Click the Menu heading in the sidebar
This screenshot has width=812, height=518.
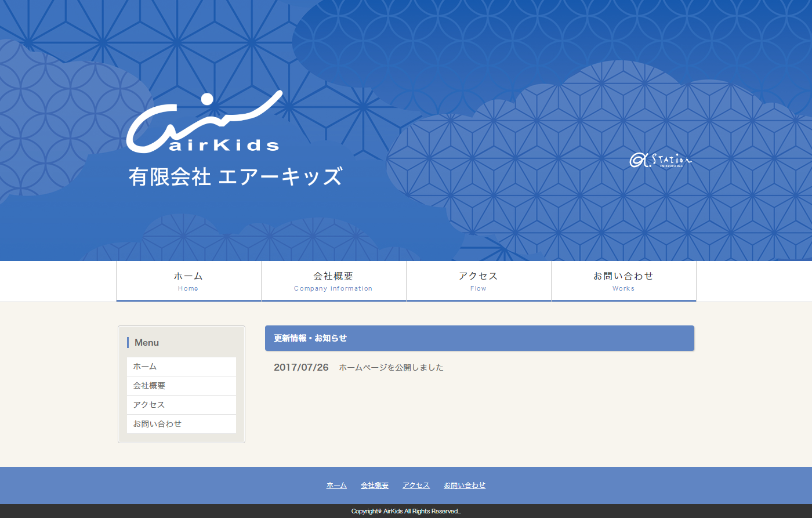[147, 343]
